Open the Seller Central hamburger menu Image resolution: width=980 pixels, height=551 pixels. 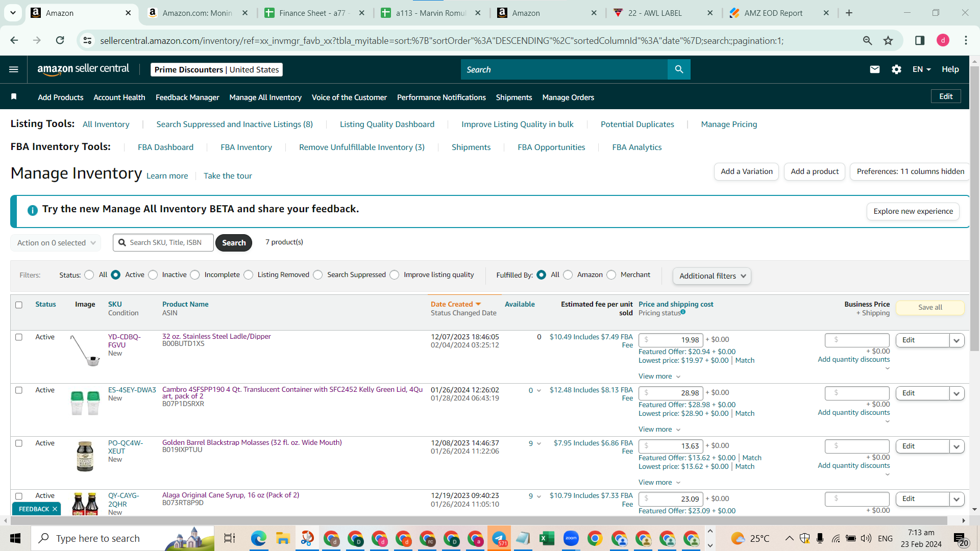point(14,69)
